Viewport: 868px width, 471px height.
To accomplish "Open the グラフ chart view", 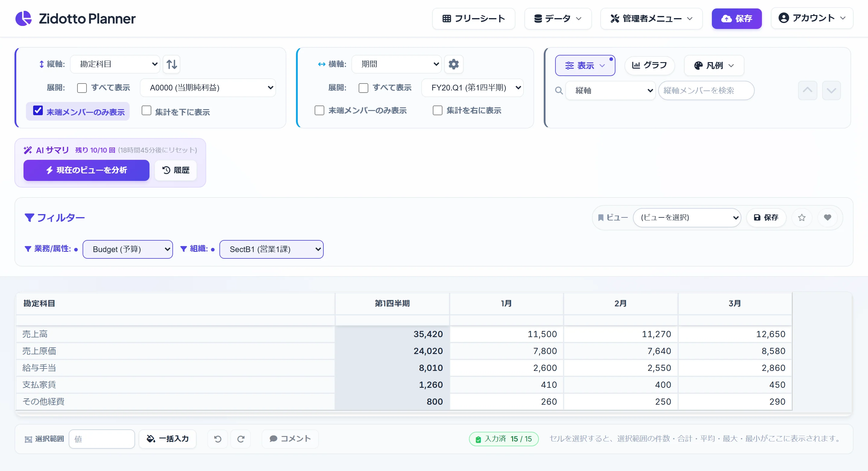I will tap(649, 65).
